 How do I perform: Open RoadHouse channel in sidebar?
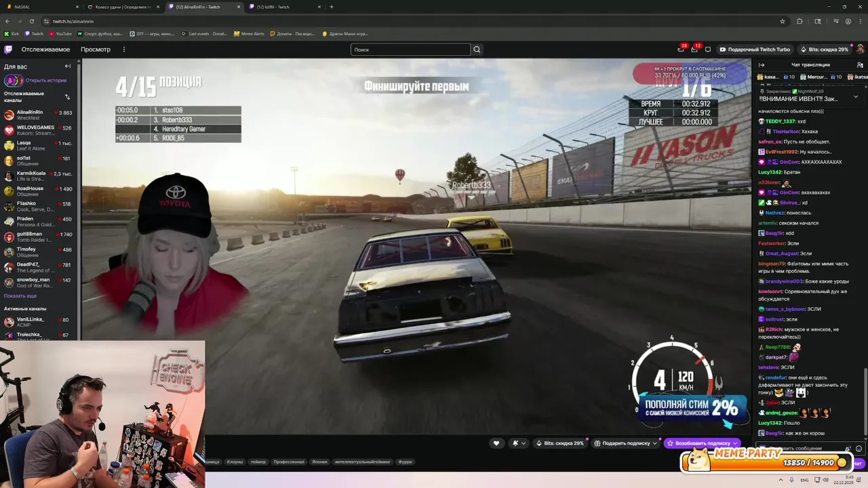tap(39, 191)
